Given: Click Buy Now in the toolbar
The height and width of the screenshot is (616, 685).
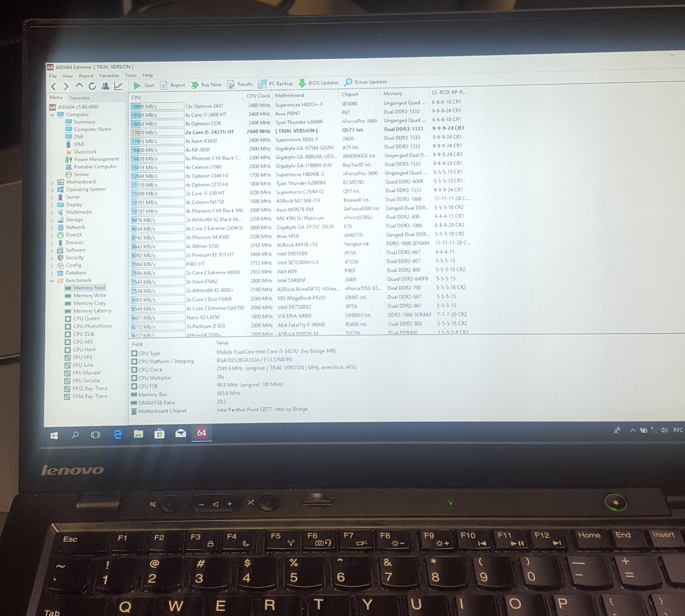Looking at the screenshot, I should (x=206, y=85).
